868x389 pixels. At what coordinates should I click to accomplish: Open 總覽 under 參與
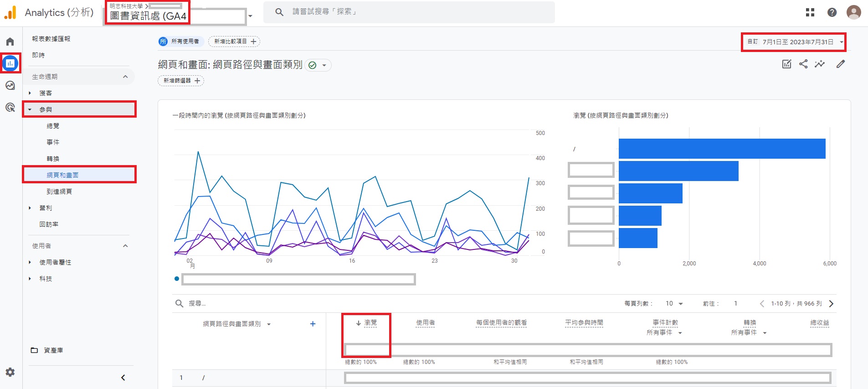[53, 126]
